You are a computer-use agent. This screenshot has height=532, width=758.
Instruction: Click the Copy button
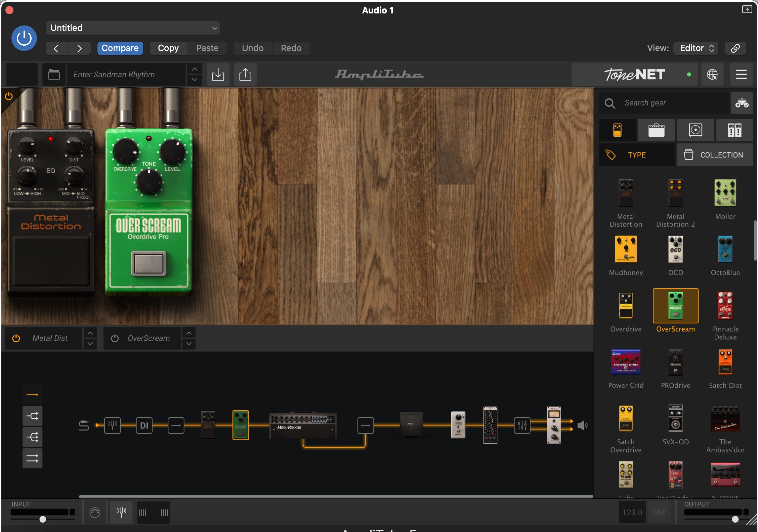click(168, 48)
